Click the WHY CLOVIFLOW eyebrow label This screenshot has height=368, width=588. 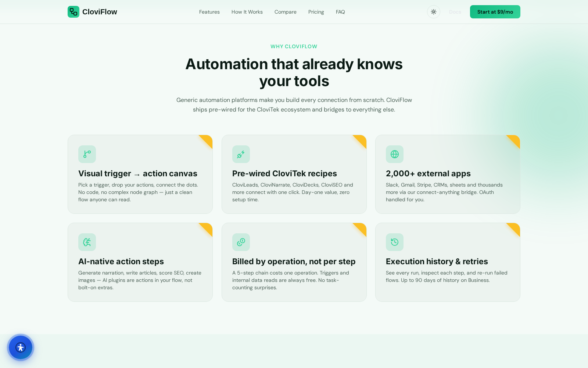pos(294,46)
